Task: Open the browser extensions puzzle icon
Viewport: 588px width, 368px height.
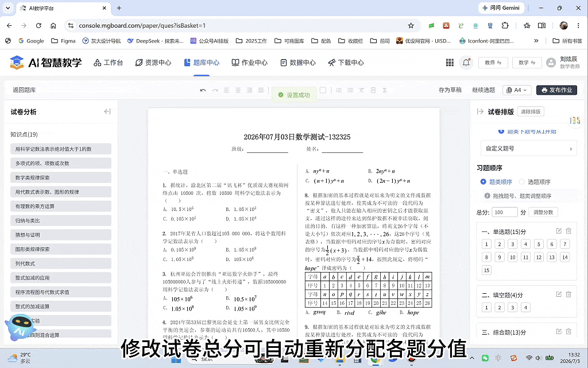Action: click(x=505, y=25)
